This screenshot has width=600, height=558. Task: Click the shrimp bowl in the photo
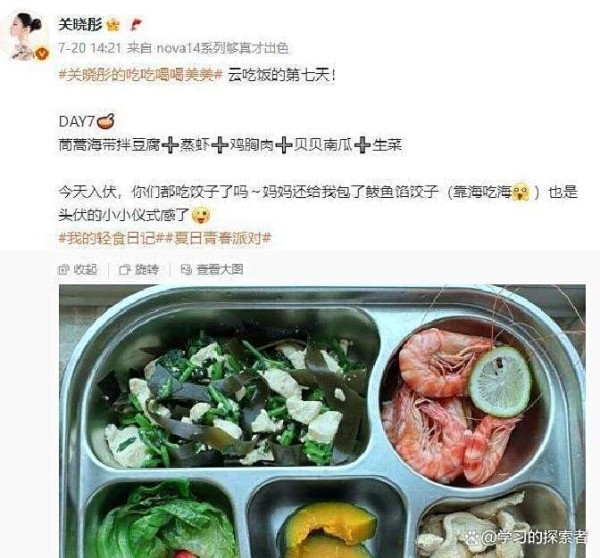coord(464,403)
